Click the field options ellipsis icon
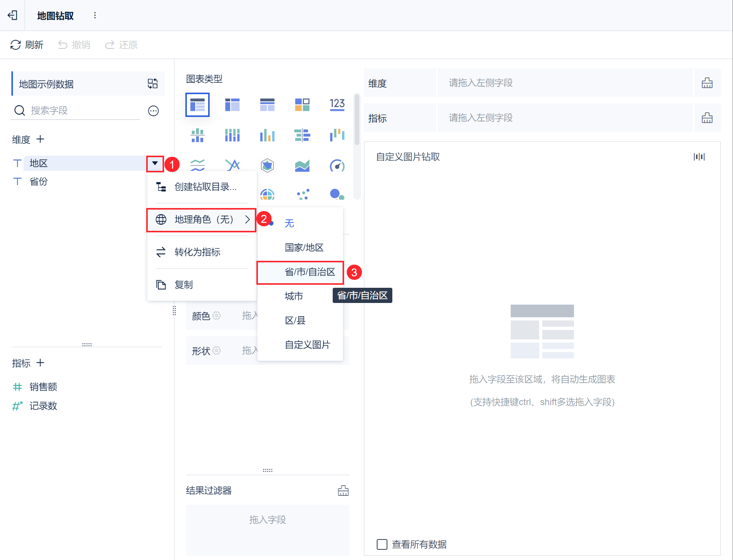Image resolution: width=733 pixels, height=560 pixels. tap(153, 111)
